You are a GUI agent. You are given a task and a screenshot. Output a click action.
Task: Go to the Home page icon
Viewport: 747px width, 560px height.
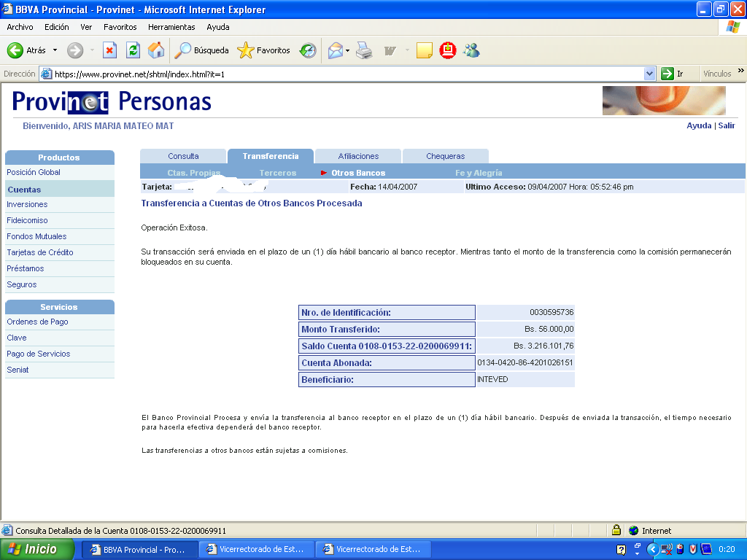pyautogui.click(x=156, y=50)
